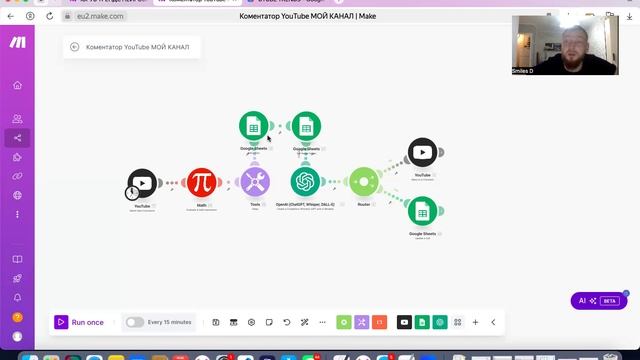Open Google Sheets module after router
Viewport: 640px width, 360px height.
(x=422, y=211)
